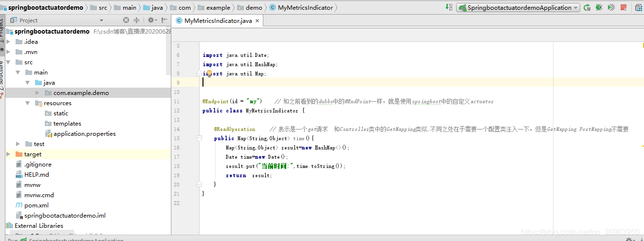The height and width of the screenshot is (241, 644).
Task: Select springbootactuatordemo.iml file
Action: tap(65, 216)
